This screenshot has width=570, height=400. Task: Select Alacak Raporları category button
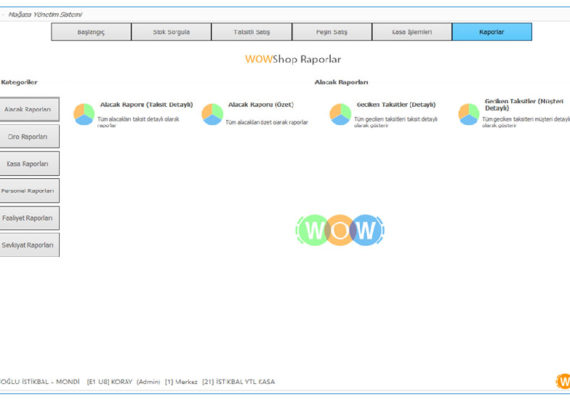tap(29, 109)
